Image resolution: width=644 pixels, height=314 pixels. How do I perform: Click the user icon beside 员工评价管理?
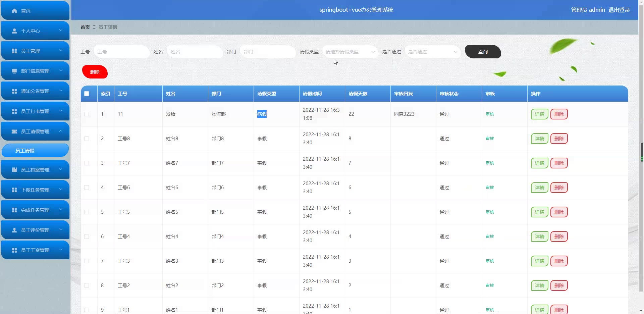point(14,230)
